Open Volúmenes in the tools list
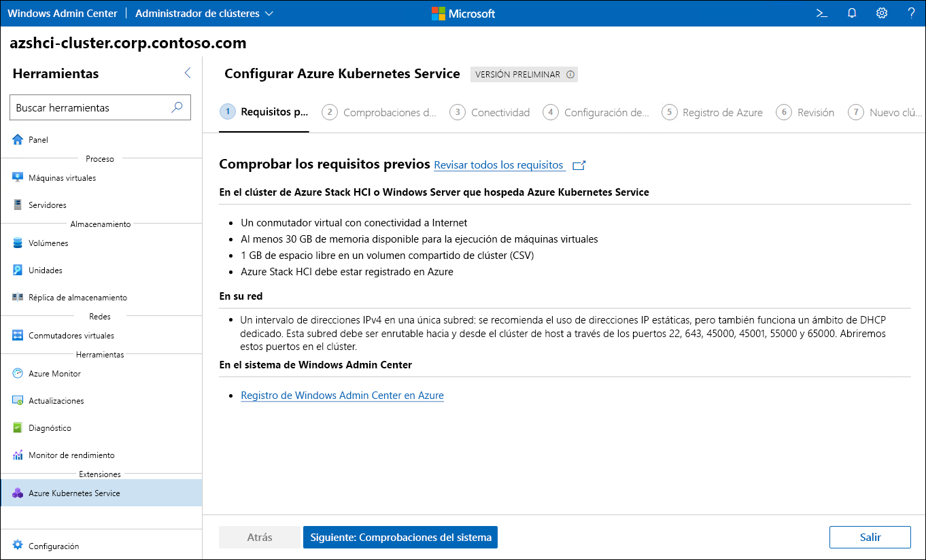 point(101,243)
